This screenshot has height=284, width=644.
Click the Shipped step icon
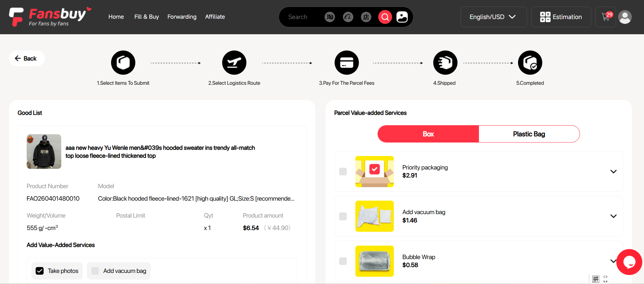tap(445, 63)
